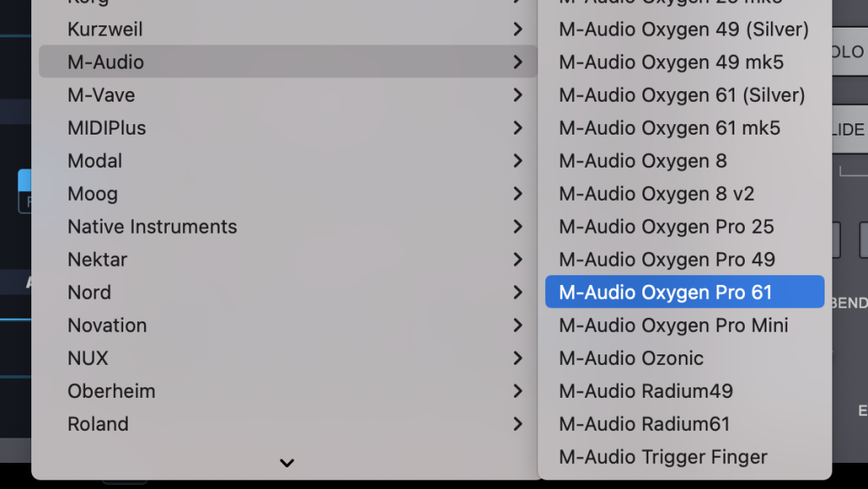Expand the Novation manufacturer submenu
The height and width of the screenshot is (489, 868).
[107, 325]
